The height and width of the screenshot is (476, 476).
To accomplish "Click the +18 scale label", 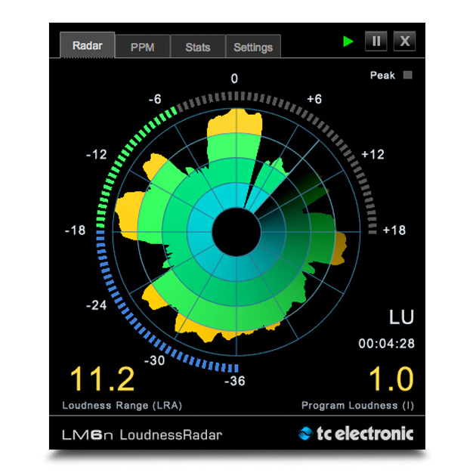I will (x=395, y=230).
